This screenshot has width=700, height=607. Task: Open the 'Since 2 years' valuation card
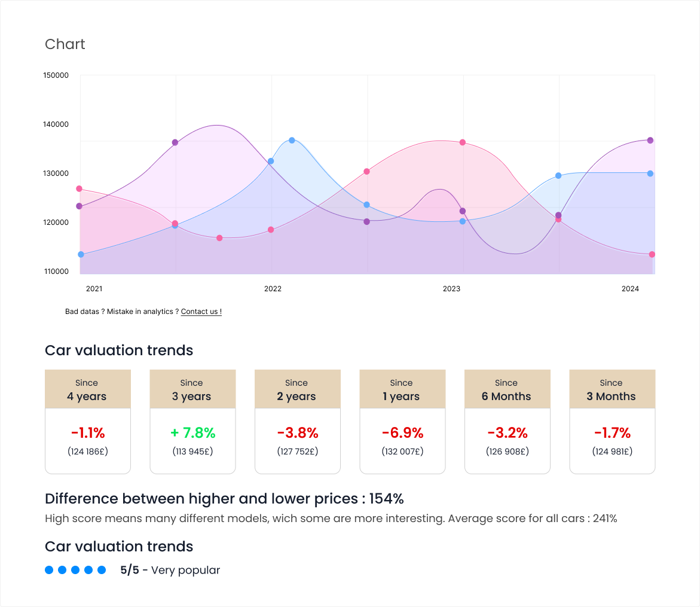coord(297,421)
